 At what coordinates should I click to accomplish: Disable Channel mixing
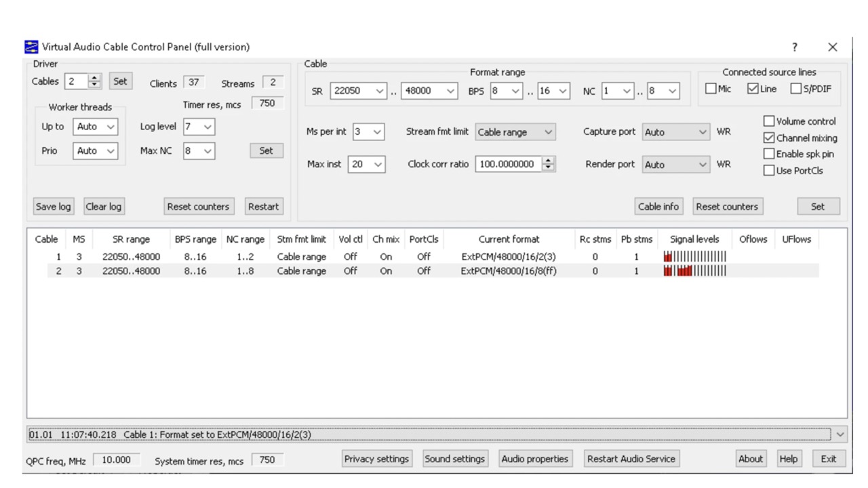tap(770, 137)
